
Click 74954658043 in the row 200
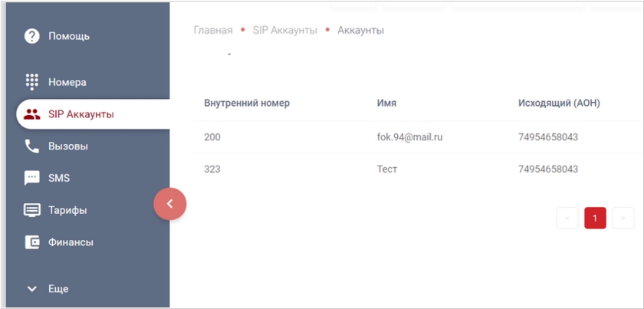coord(548,137)
